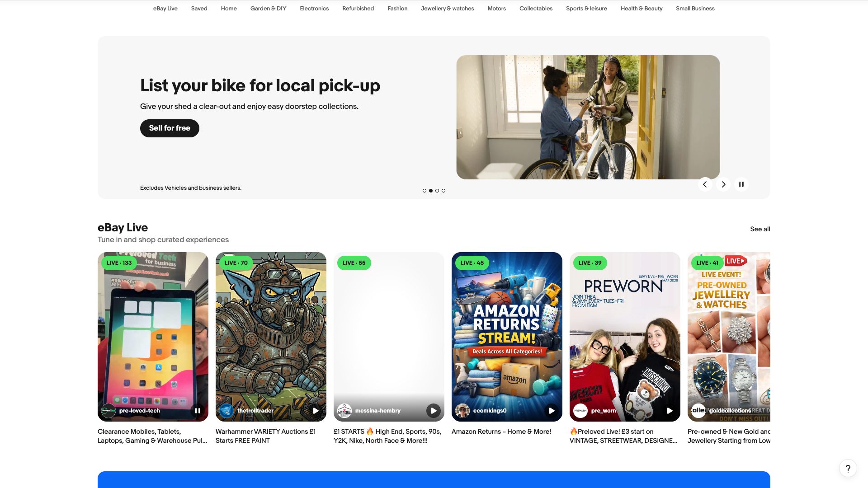Image resolution: width=868 pixels, height=488 pixels.
Task: Click the ecomkings0 seller avatar
Action: (462, 411)
